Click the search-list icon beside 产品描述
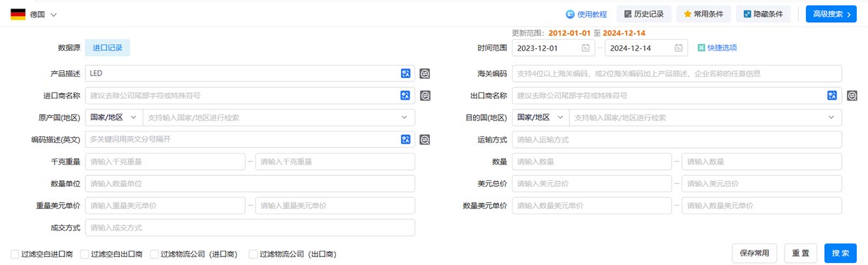The height and width of the screenshot is (265, 868). [425, 74]
